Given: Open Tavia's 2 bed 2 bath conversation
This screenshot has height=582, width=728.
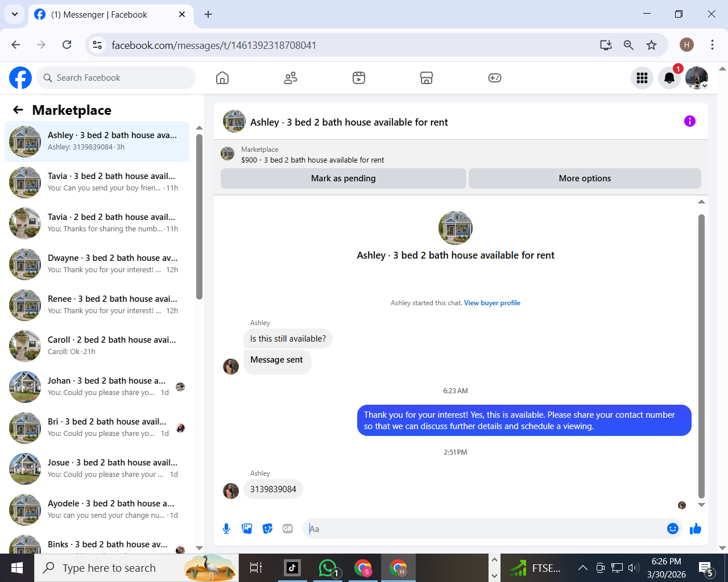Looking at the screenshot, I should [x=97, y=223].
